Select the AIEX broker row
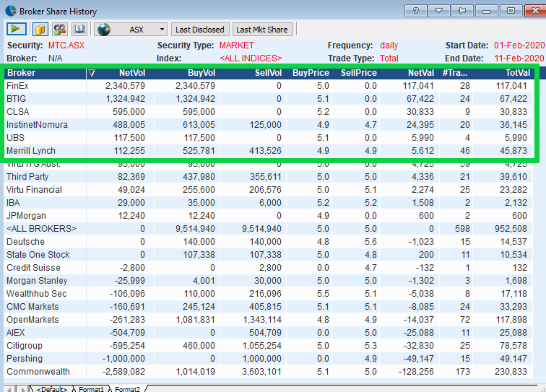The width and height of the screenshot is (546, 392). [269, 333]
